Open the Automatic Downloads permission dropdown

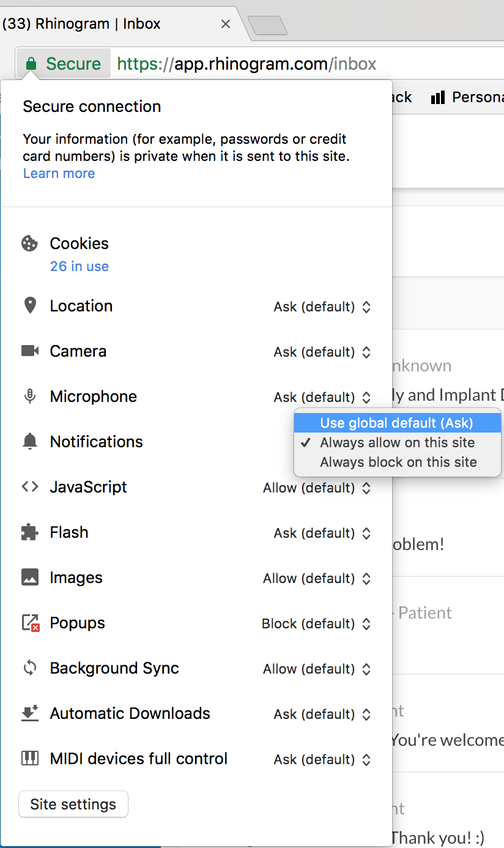tap(322, 714)
